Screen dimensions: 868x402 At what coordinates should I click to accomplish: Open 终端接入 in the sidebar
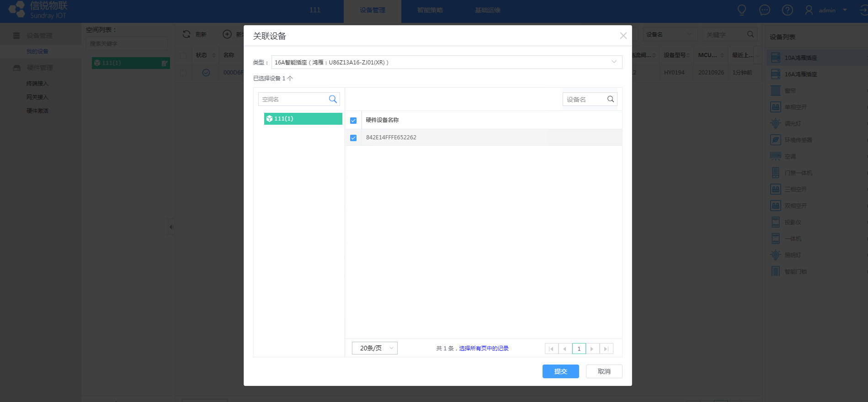[x=37, y=84]
